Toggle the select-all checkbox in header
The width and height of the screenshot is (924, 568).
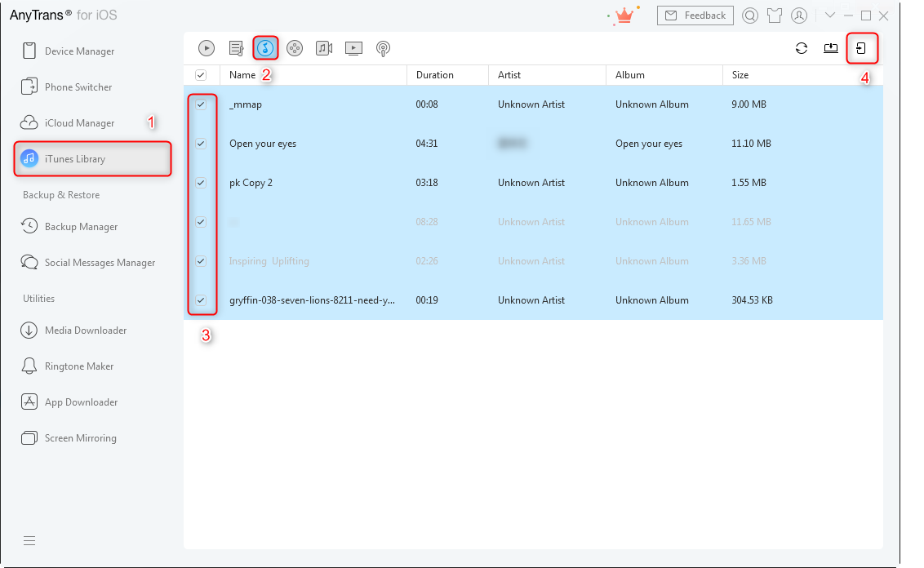[201, 75]
